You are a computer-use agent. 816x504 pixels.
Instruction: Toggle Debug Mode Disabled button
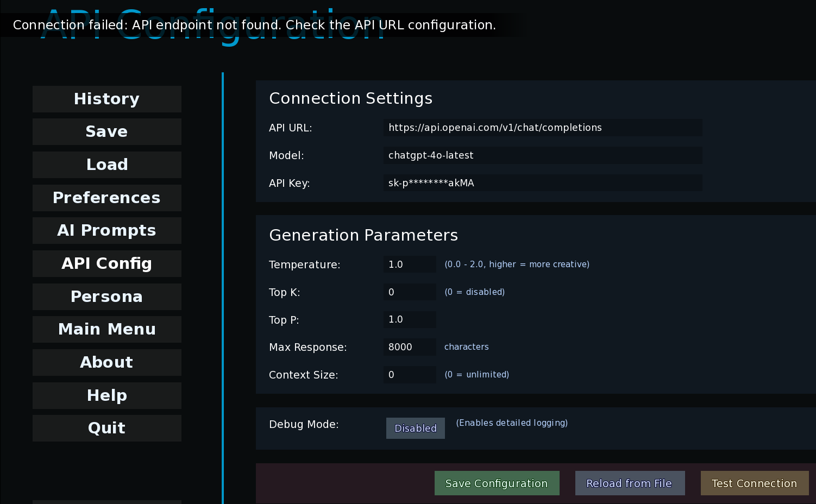(415, 428)
